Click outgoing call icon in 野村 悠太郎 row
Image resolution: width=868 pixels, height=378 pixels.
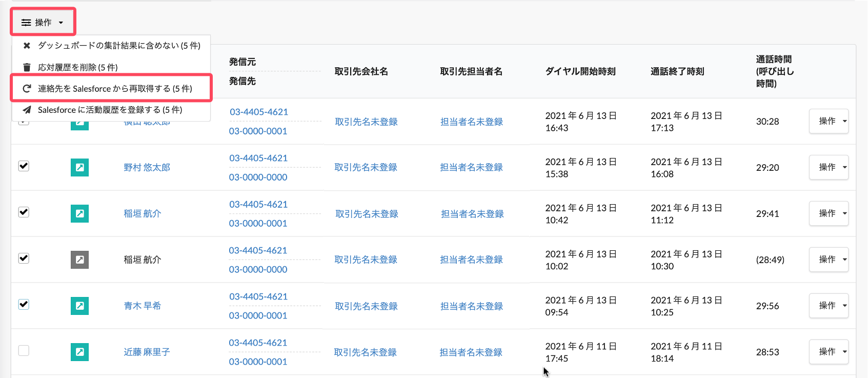[x=79, y=167]
